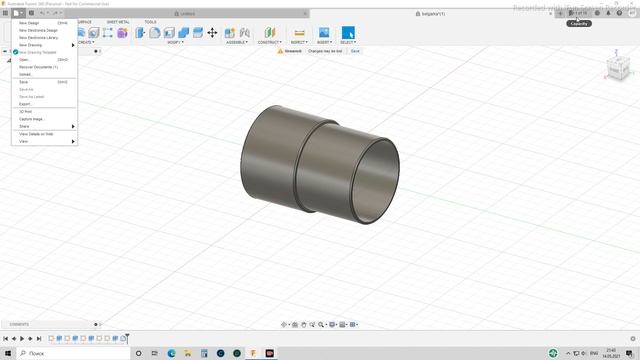The width and height of the screenshot is (640, 360).
Task: Click the Measure inspect icon
Action: tap(299, 32)
